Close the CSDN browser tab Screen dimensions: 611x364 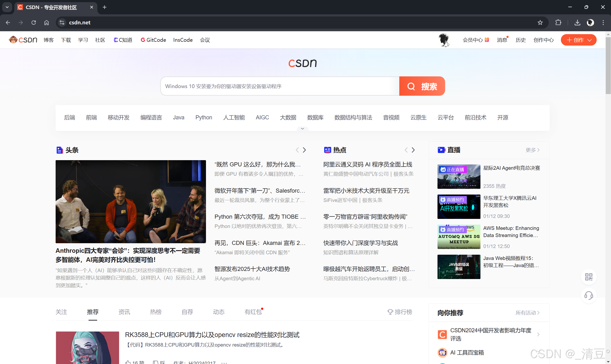coord(92,7)
